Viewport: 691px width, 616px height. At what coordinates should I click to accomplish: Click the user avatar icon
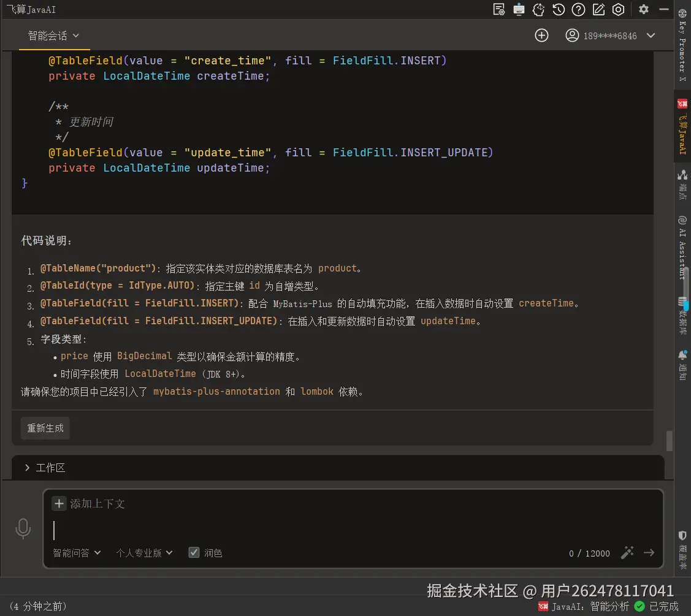tap(572, 36)
